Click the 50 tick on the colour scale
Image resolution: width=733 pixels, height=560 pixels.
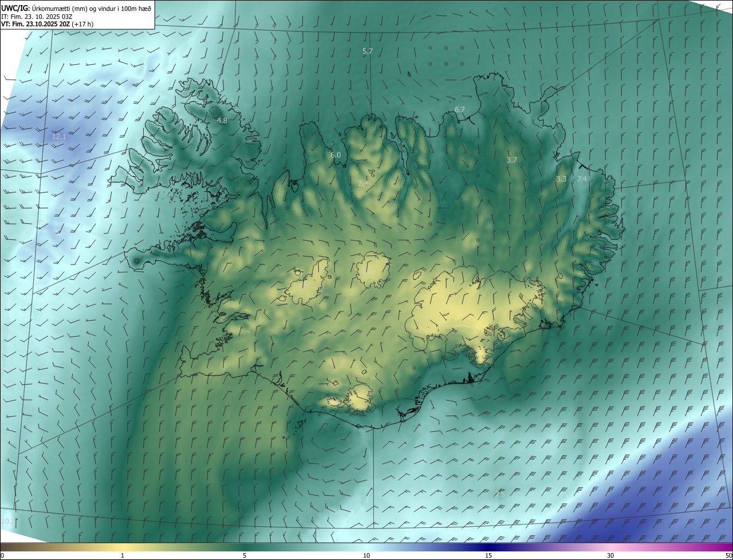click(x=728, y=556)
